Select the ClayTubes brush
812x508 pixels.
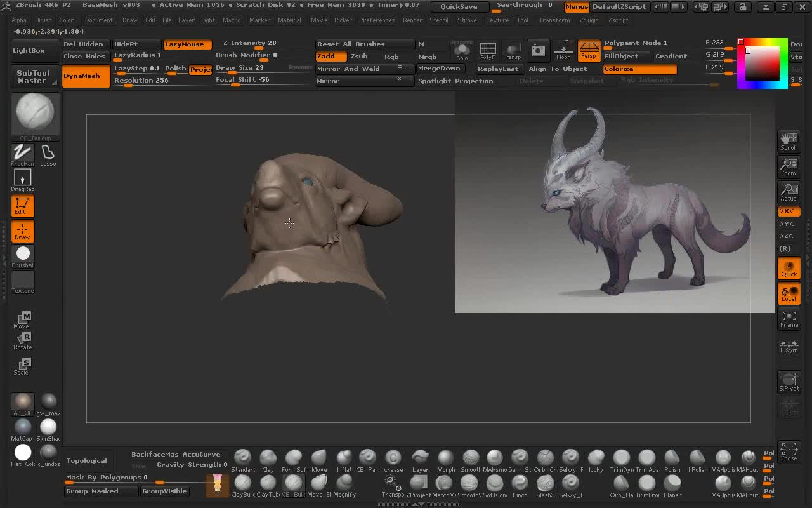268,486
